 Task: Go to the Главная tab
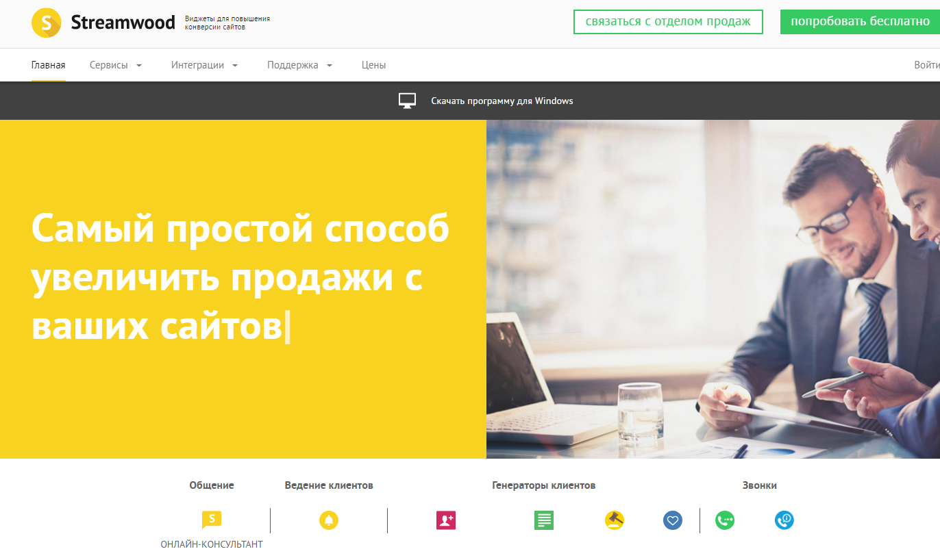click(x=48, y=65)
